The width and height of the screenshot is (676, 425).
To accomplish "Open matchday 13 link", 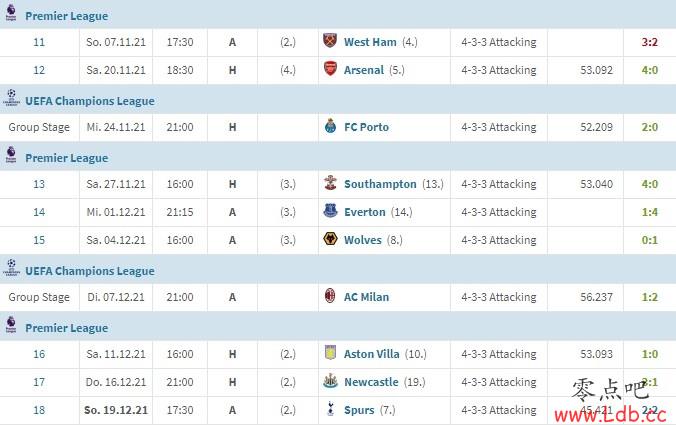I will click(x=39, y=184).
